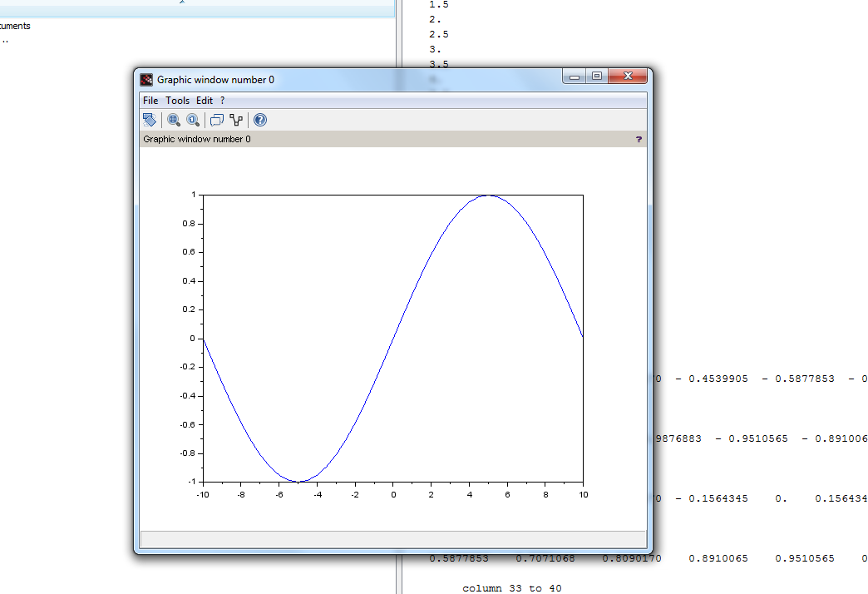
Task: Close the Graphic window number 0
Action: click(628, 77)
